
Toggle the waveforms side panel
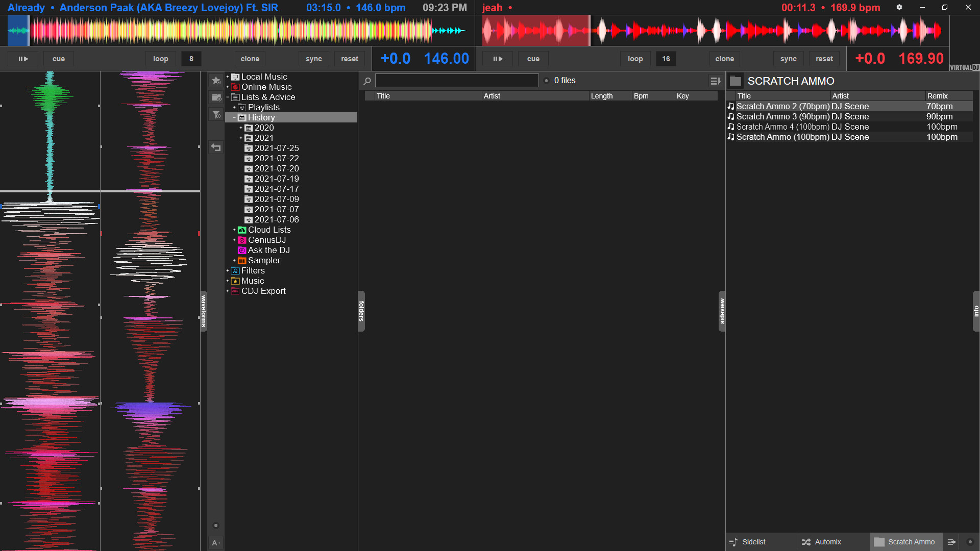[x=204, y=311]
